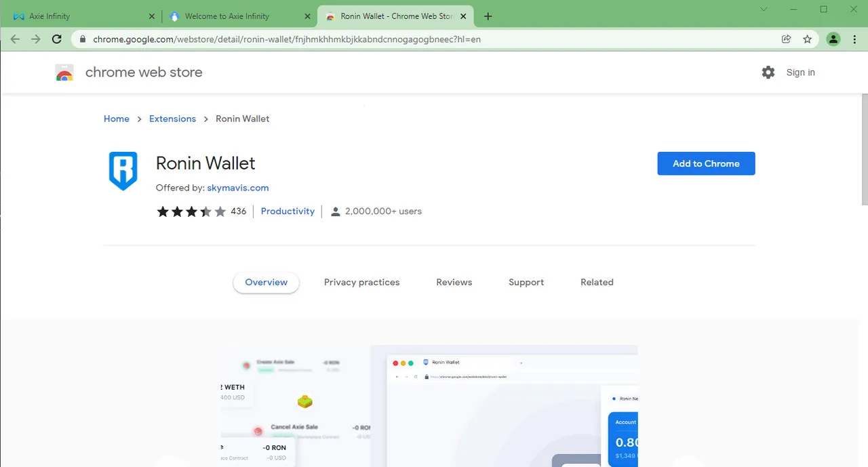Open the web store settings gear
868x467 pixels.
pos(768,73)
